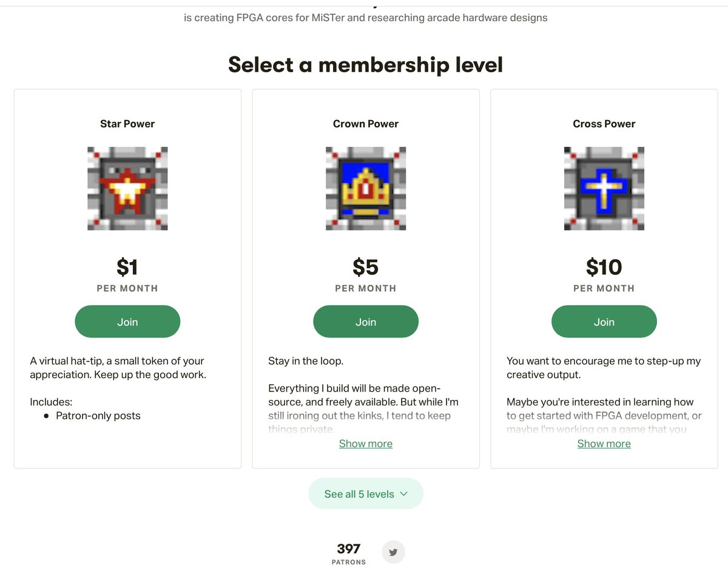Click the Crown Power tier title
Image resolution: width=728 pixels, height=568 pixels.
coord(366,124)
